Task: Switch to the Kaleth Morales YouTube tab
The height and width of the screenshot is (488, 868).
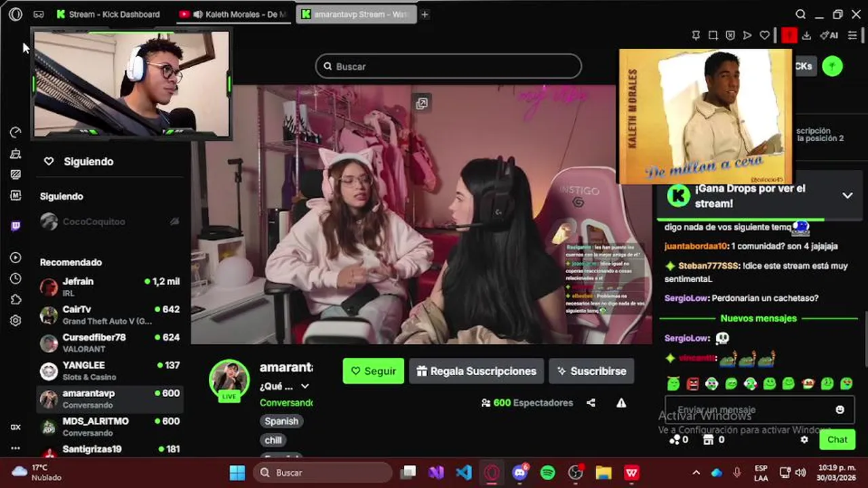Action: (235, 14)
